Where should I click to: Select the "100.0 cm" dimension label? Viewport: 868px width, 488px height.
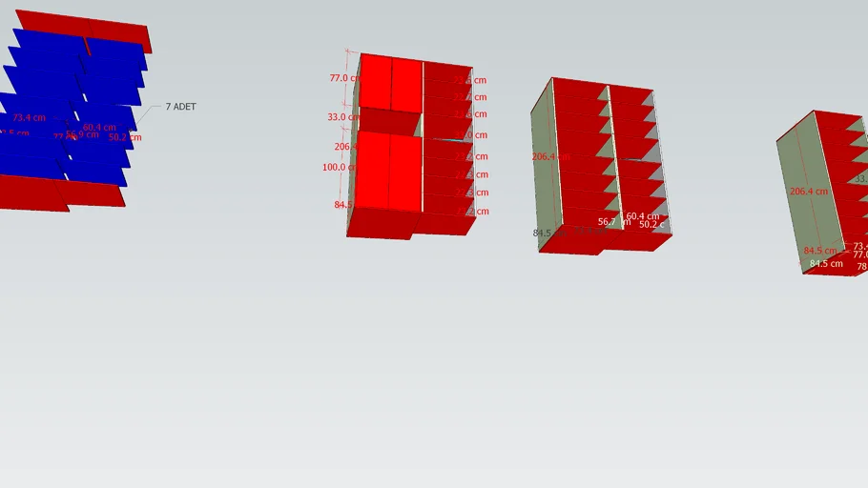pyautogui.click(x=340, y=168)
